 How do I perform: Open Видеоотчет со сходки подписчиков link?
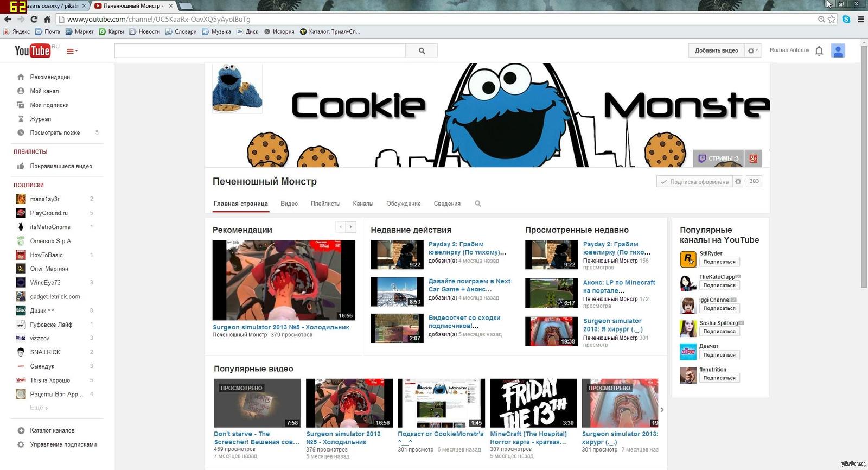[464, 322]
